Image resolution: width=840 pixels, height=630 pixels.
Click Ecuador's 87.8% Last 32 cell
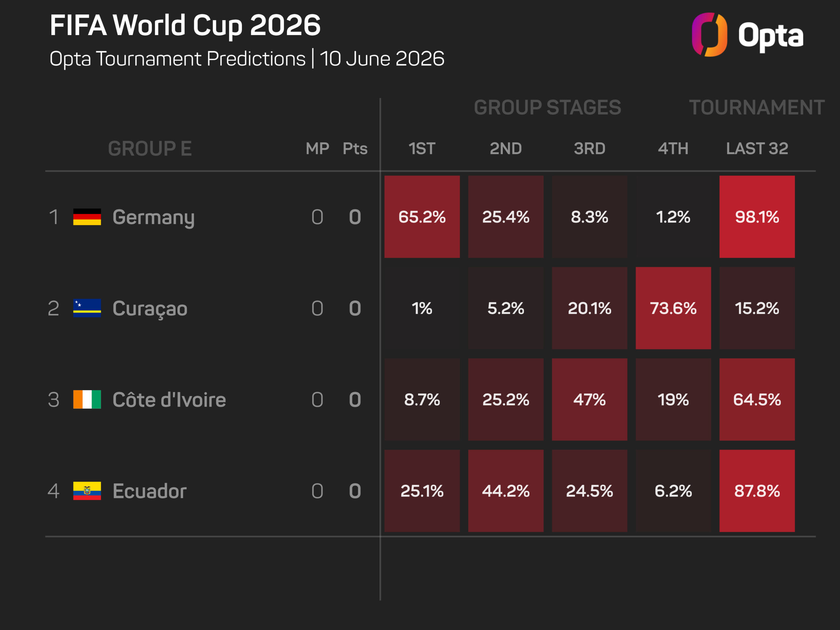[x=757, y=491]
